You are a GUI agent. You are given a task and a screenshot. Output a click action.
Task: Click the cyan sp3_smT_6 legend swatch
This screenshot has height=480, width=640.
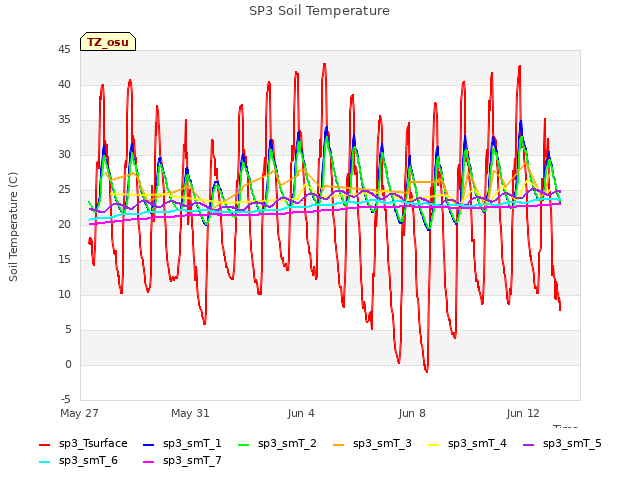click(x=44, y=462)
